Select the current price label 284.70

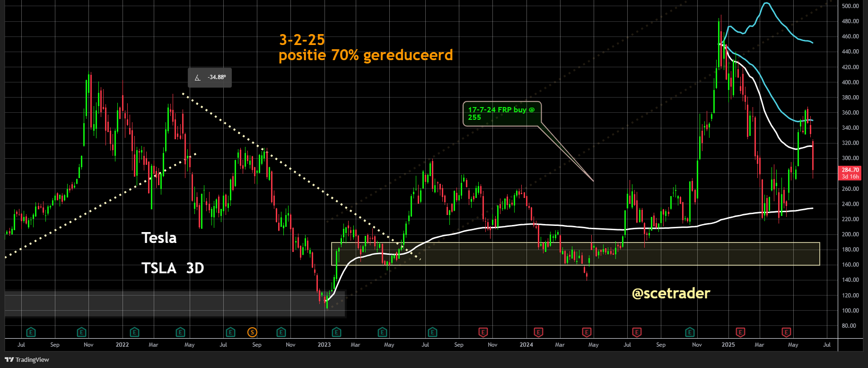[x=850, y=170]
